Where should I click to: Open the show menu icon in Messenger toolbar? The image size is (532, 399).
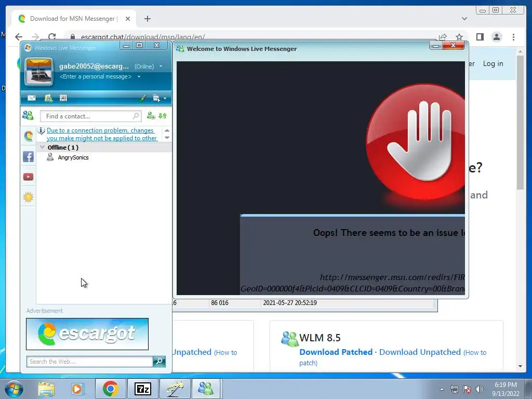click(x=156, y=98)
